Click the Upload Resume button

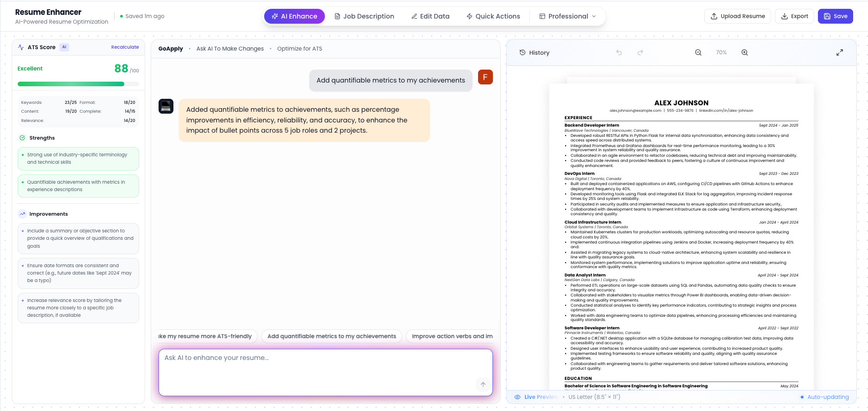[x=738, y=16]
